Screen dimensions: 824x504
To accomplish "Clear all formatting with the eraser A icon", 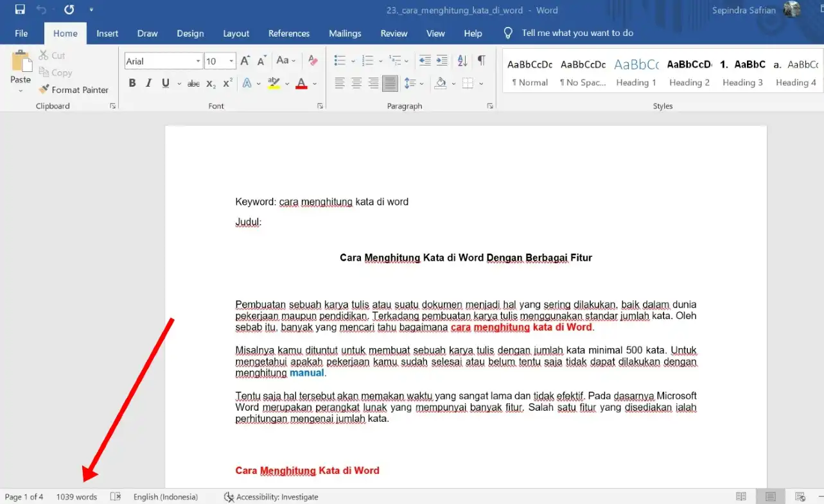I will (x=313, y=60).
